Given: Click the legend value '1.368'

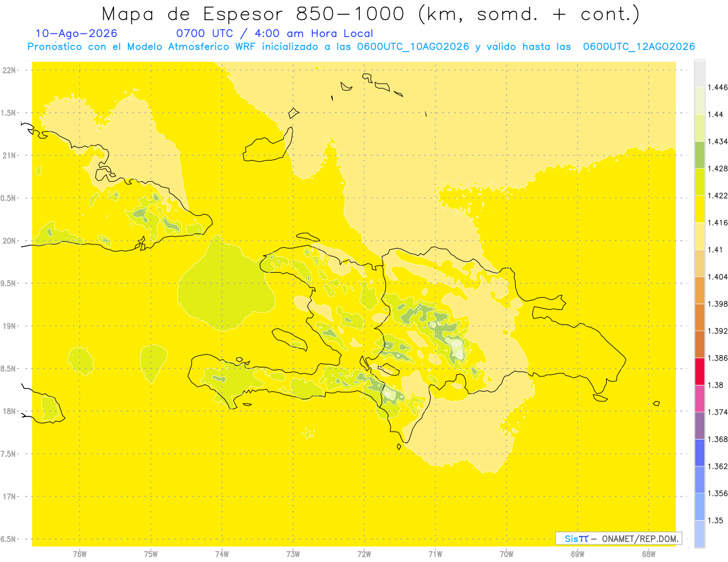Looking at the screenshot, I should point(717,439).
